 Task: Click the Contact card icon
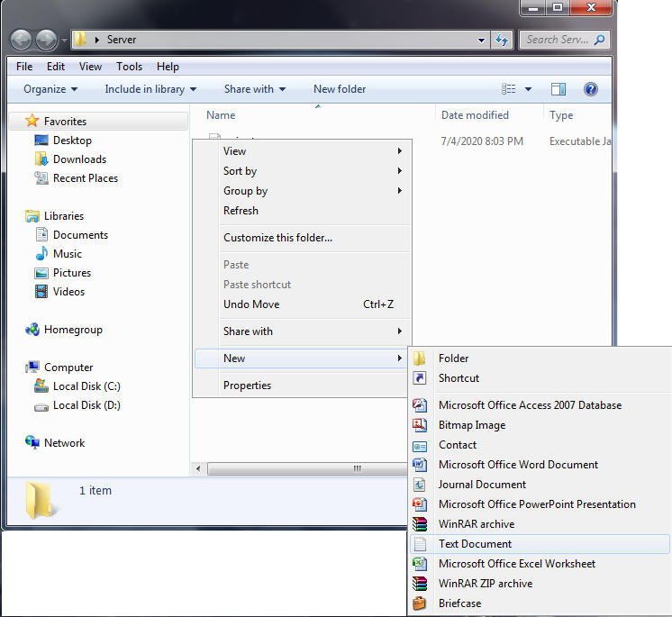pos(420,446)
